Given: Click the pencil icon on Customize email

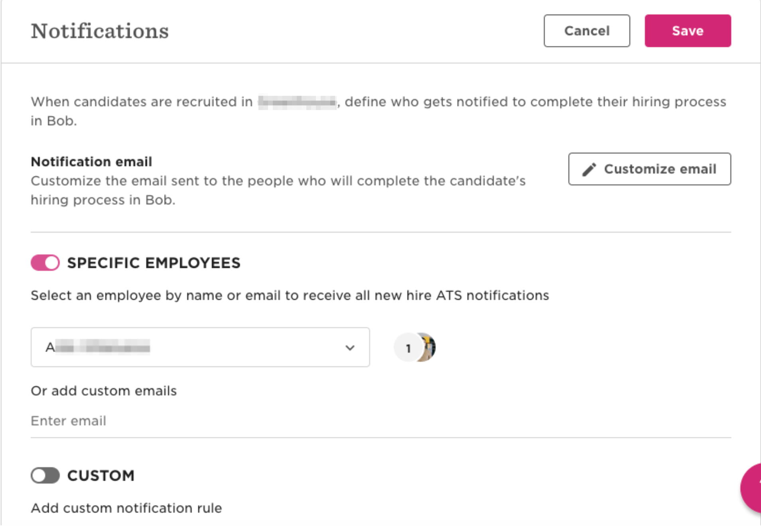Looking at the screenshot, I should 589,169.
